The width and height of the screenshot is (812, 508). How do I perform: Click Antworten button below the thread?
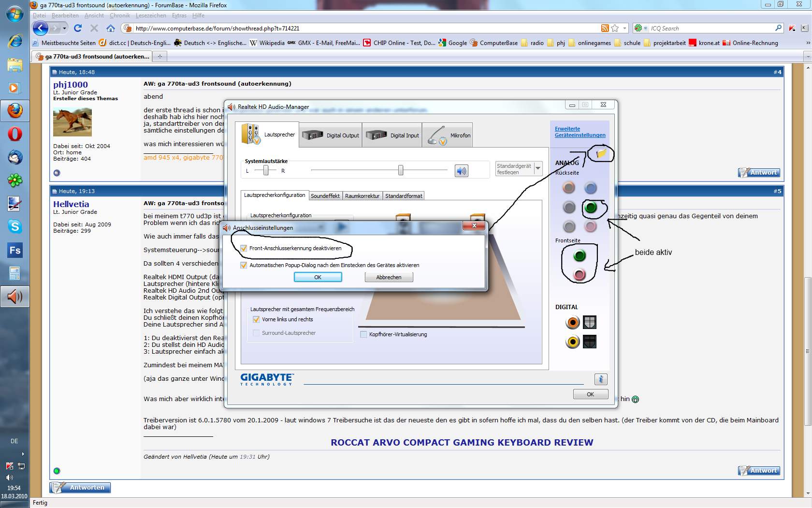click(80, 487)
